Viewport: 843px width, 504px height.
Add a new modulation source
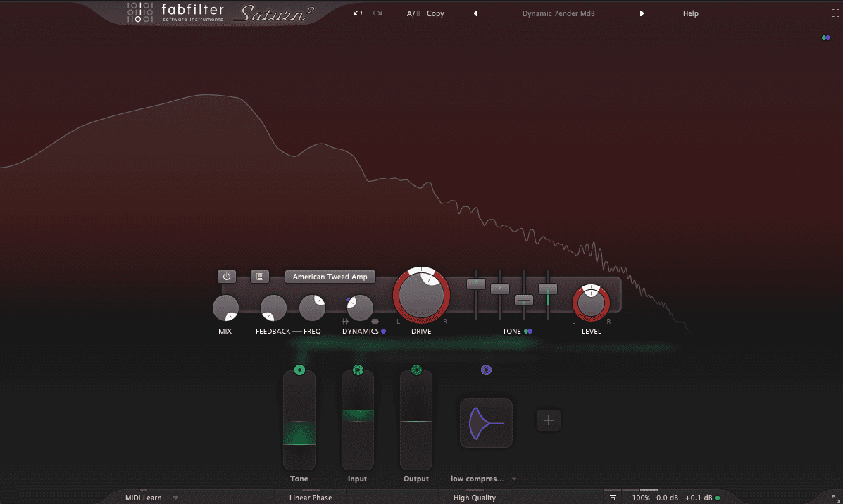(x=549, y=420)
